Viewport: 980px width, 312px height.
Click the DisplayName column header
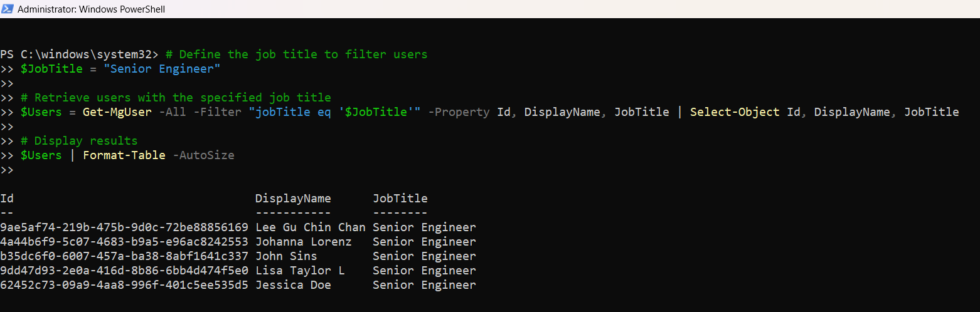click(292, 199)
